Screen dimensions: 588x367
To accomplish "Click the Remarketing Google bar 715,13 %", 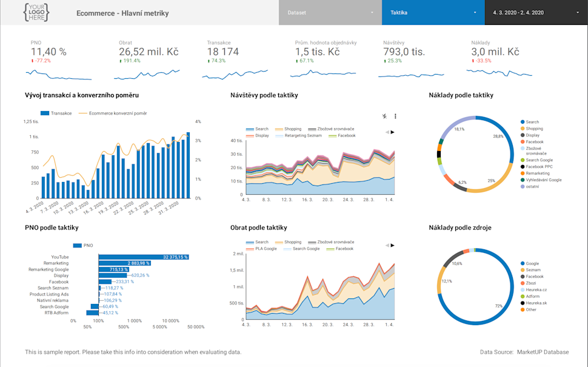I will [114, 269].
